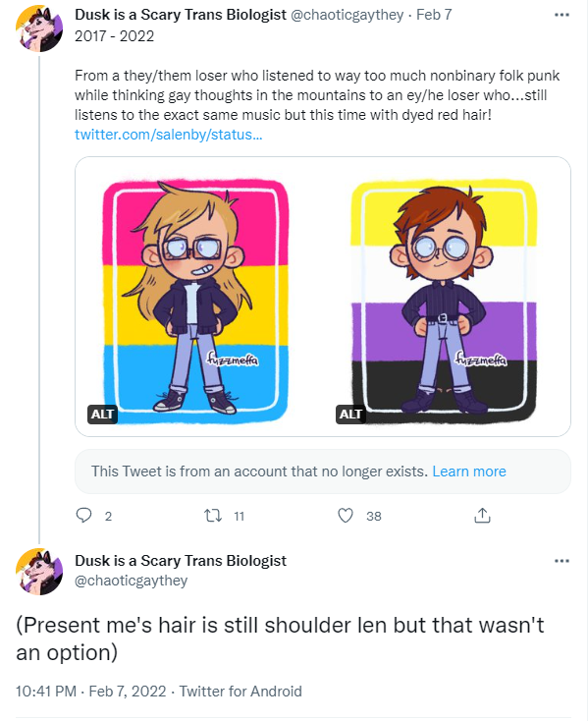Screen dimensions: 588x721
Task: Open the @chaoticgaythey handle on the top tweet
Action: coord(347,15)
